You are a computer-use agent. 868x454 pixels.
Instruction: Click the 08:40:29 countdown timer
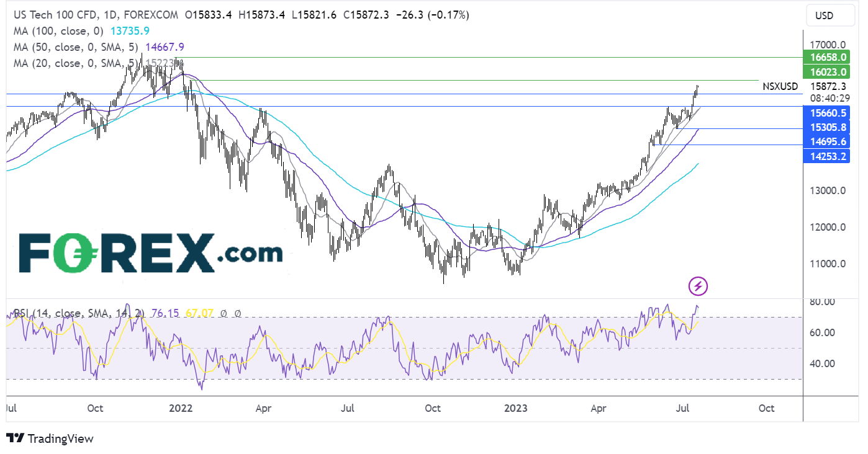click(x=829, y=97)
